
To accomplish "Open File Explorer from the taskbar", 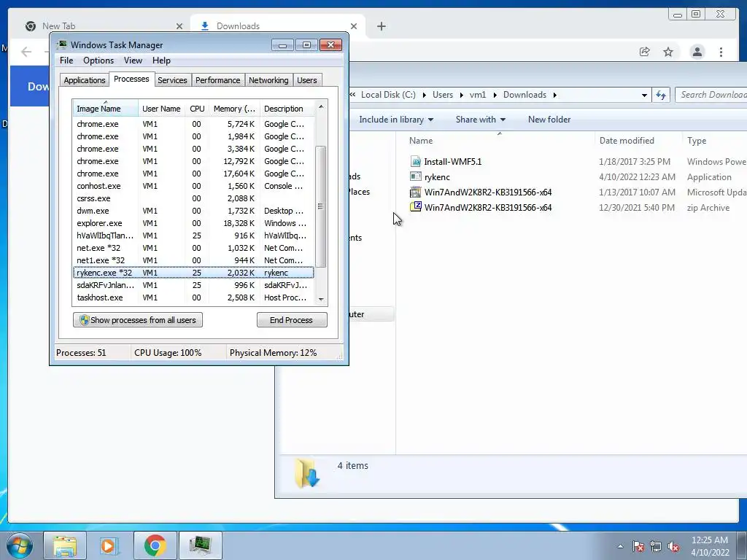I will (65, 545).
